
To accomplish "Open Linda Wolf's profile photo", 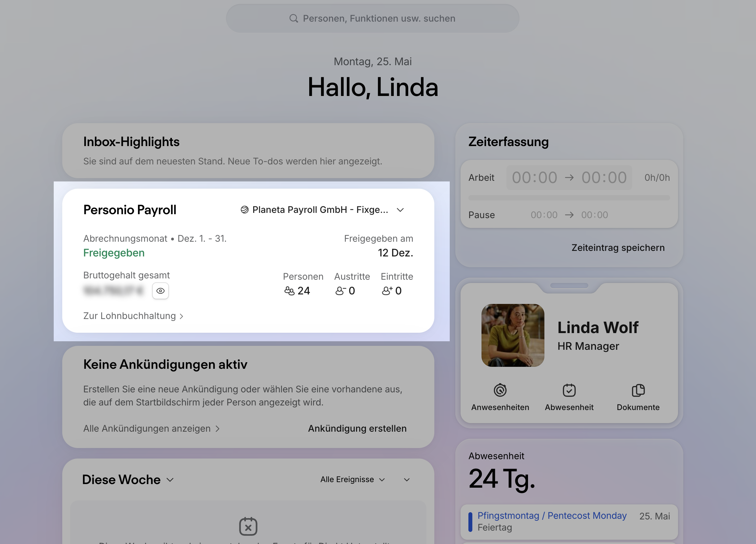I will [x=513, y=335].
